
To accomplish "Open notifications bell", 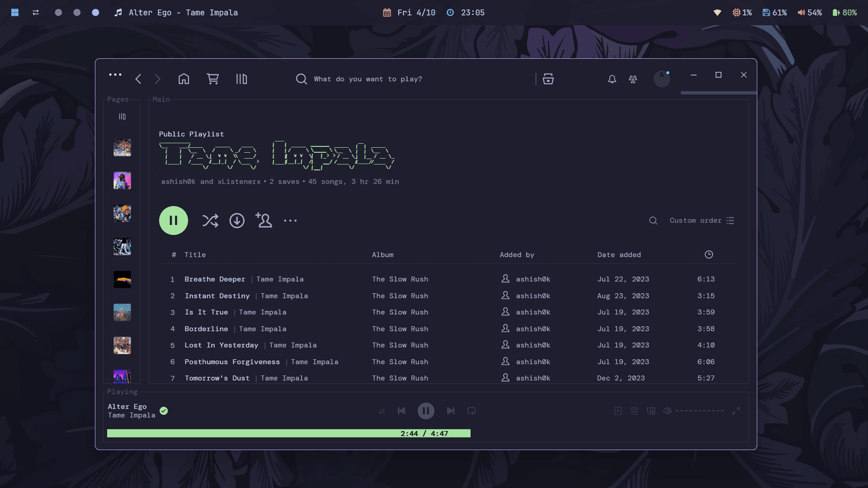I will (612, 79).
